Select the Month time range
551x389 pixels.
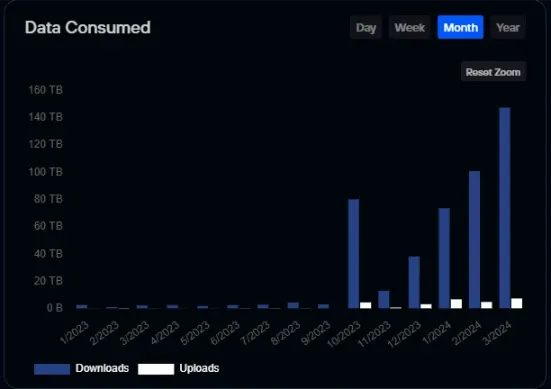tap(460, 27)
